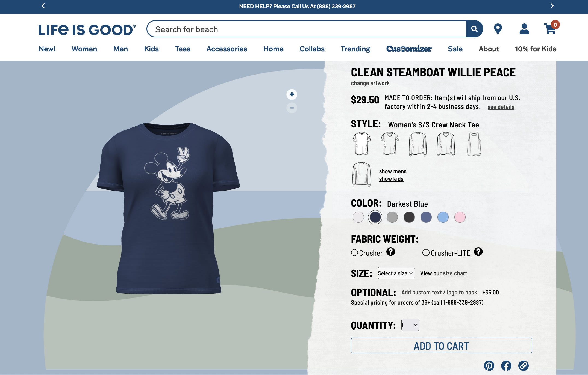Screen dimensions: 588x375
Task: Select the pink color swatch
Action: click(x=460, y=217)
